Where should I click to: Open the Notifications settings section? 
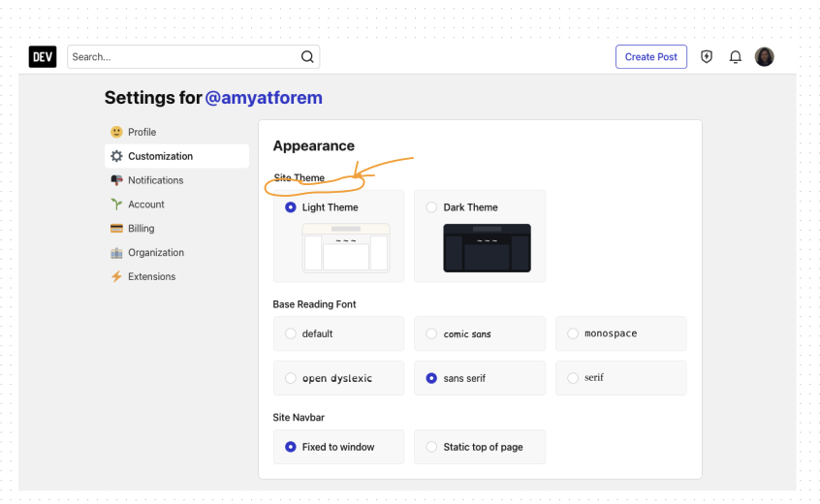coord(176,180)
